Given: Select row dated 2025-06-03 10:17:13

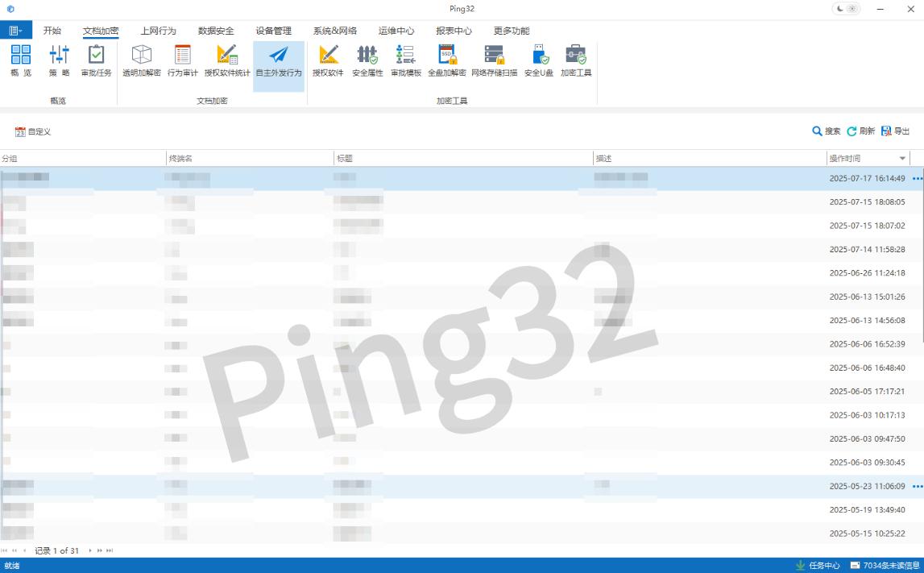Looking at the screenshot, I should coord(462,415).
